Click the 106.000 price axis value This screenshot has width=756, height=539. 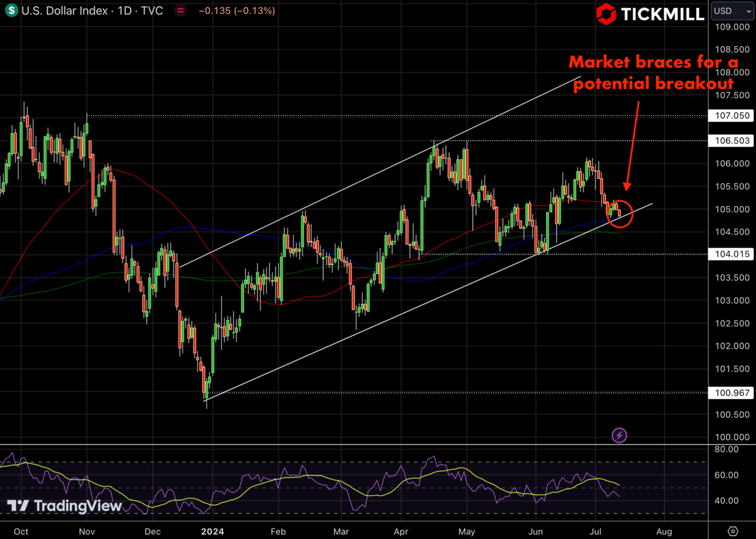tap(732, 163)
